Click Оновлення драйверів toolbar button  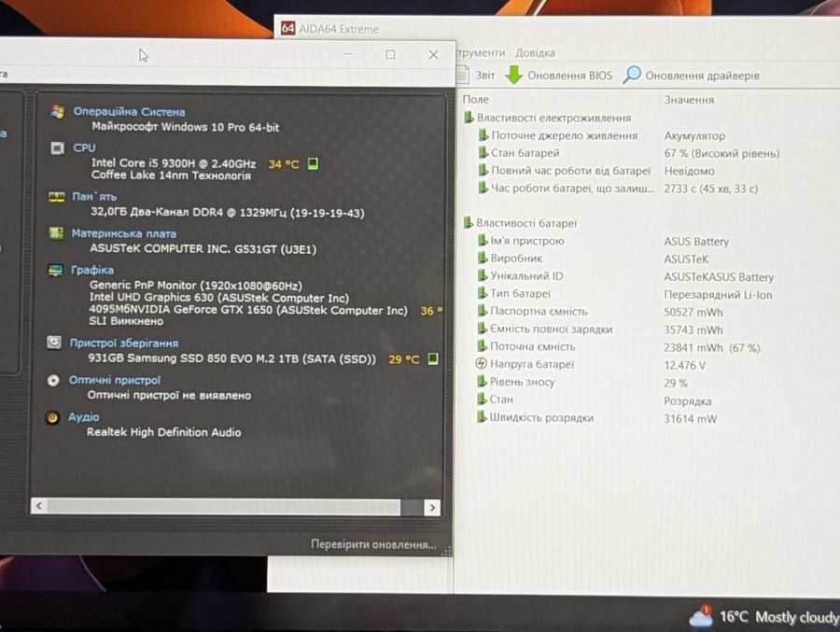(x=691, y=75)
